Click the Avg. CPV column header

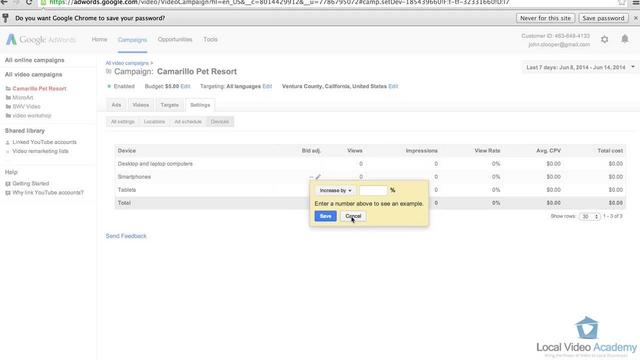pos(549,151)
